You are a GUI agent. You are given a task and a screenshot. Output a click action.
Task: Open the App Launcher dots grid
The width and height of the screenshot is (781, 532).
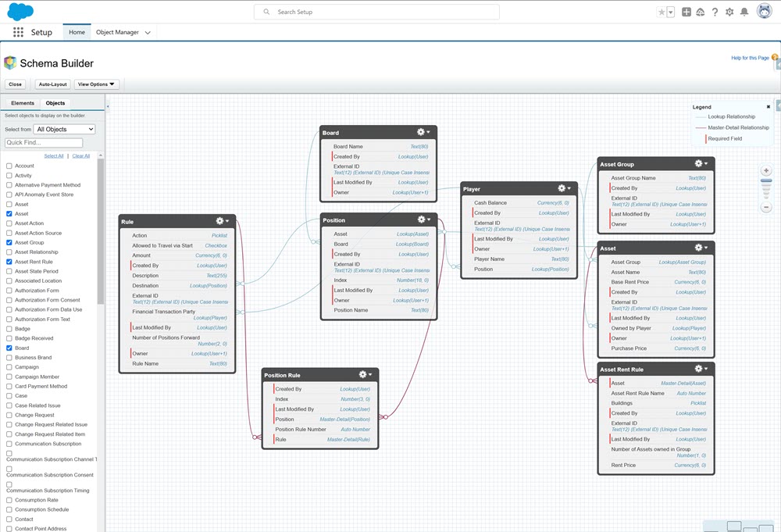tap(19, 32)
